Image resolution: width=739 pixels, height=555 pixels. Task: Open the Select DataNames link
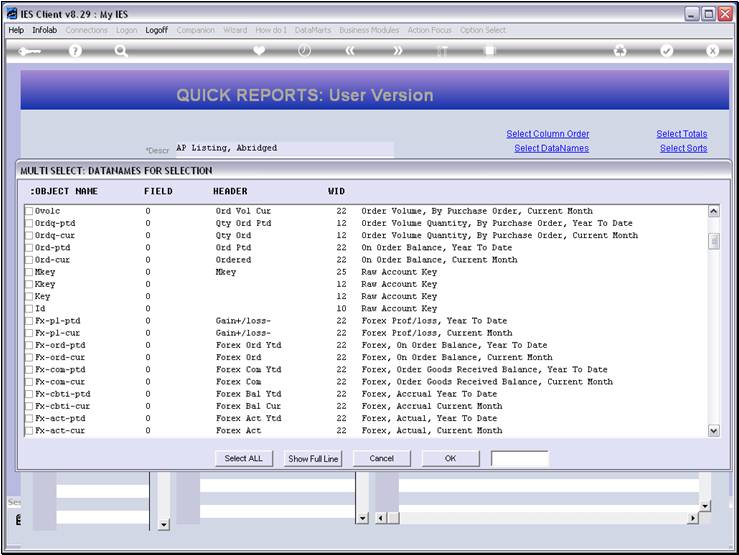[551, 148]
